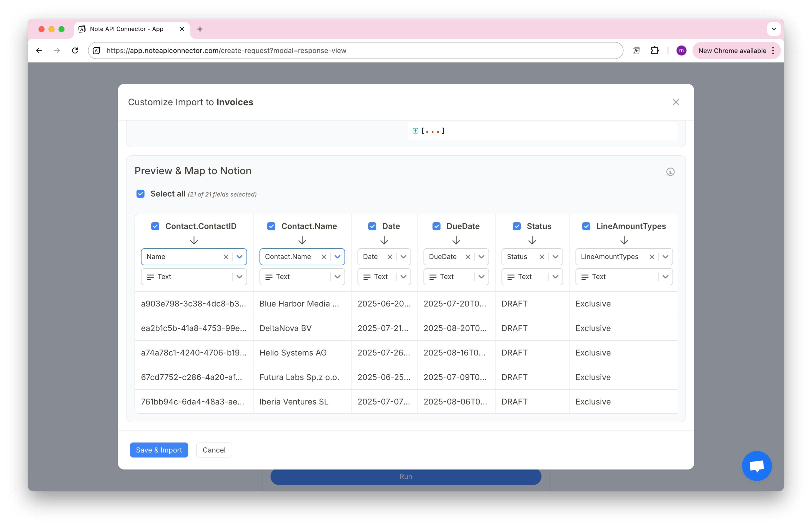Go back in browser history
This screenshot has height=528, width=812.
click(39, 50)
